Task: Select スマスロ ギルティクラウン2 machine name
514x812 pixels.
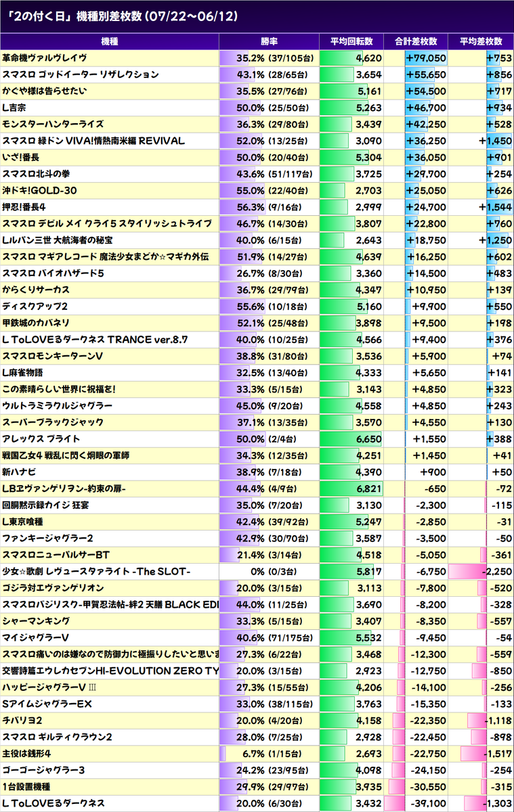Action: [x=57, y=738]
